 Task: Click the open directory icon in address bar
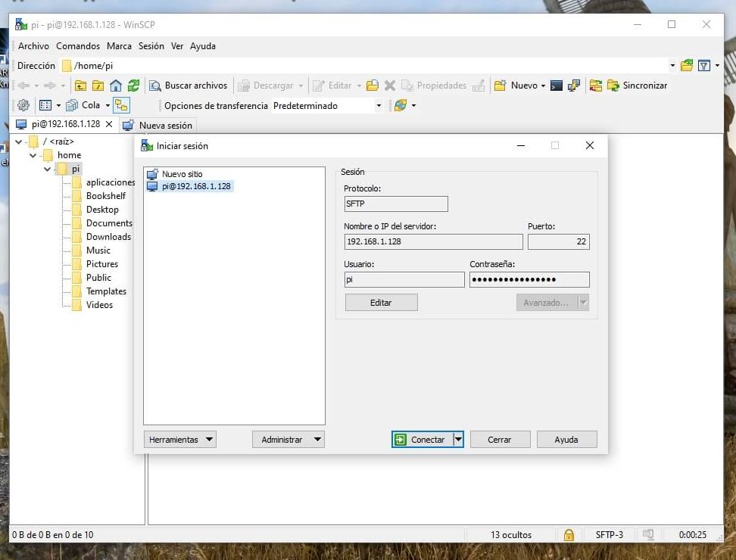[687, 65]
